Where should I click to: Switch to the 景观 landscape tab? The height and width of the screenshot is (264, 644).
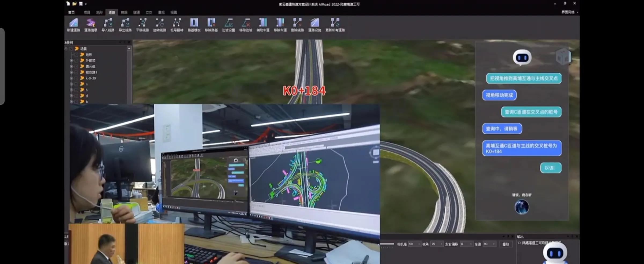[x=161, y=12]
